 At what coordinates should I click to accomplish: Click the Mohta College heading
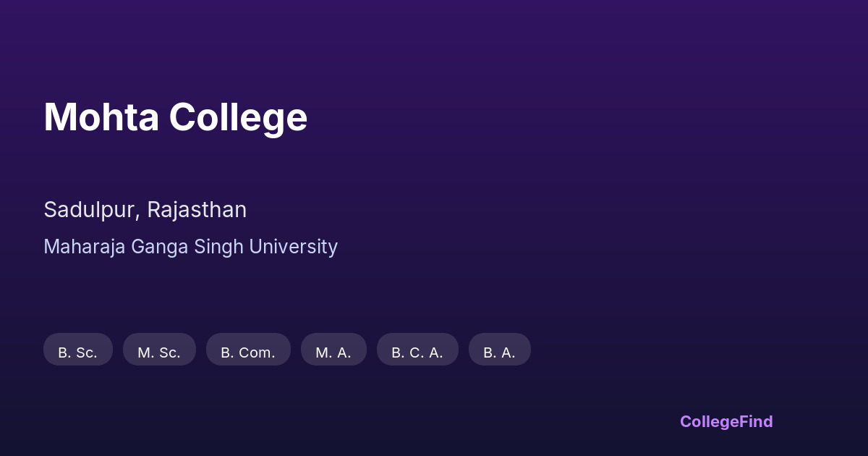click(176, 117)
